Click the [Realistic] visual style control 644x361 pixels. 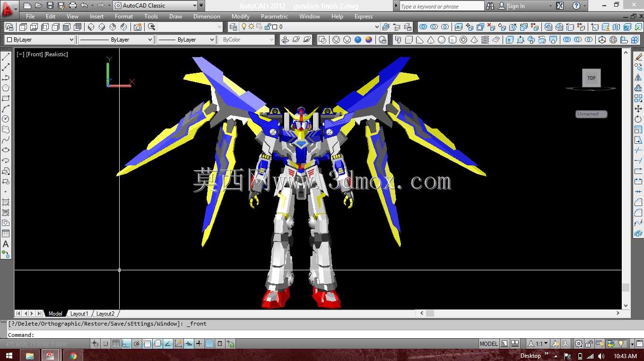(56, 54)
